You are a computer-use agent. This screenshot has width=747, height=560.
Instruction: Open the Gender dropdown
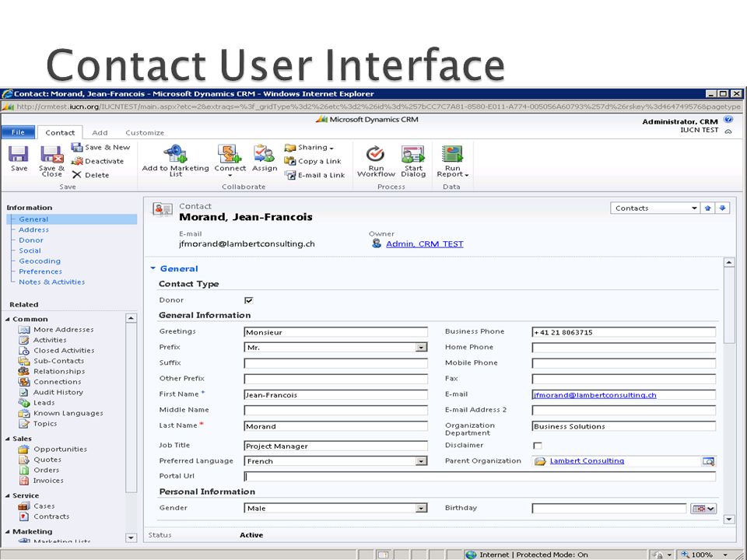(x=421, y=508)
